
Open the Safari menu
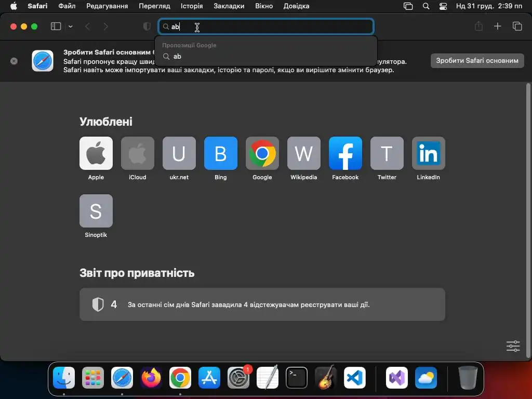point(37,6)
